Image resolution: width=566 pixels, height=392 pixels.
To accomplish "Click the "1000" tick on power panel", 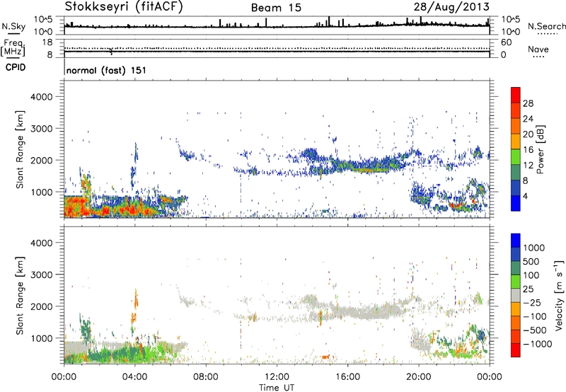I will tap(42, 192).
